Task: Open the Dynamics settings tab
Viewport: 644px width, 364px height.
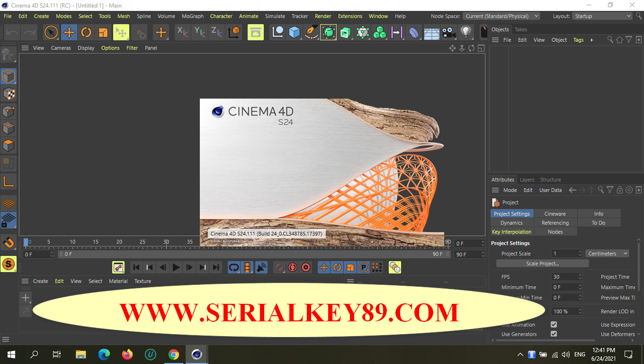Action: 512,223
